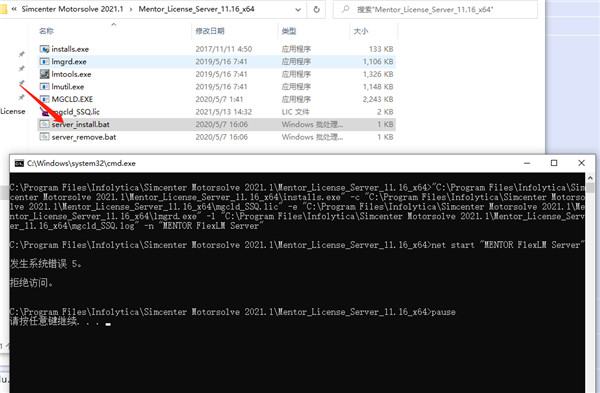Expand the address bar history dropdown
600x393 pixels.
coord(298,10)
